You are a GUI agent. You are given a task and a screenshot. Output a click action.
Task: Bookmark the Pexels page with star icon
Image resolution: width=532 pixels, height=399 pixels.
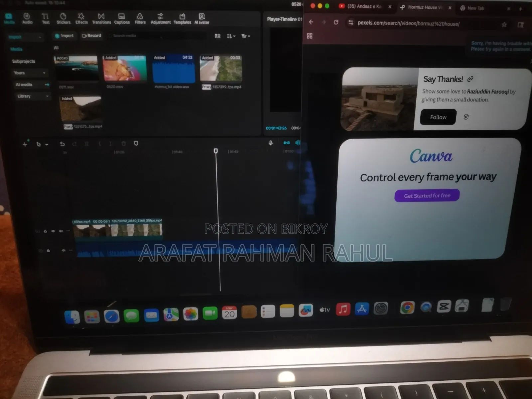coord(504,25)
